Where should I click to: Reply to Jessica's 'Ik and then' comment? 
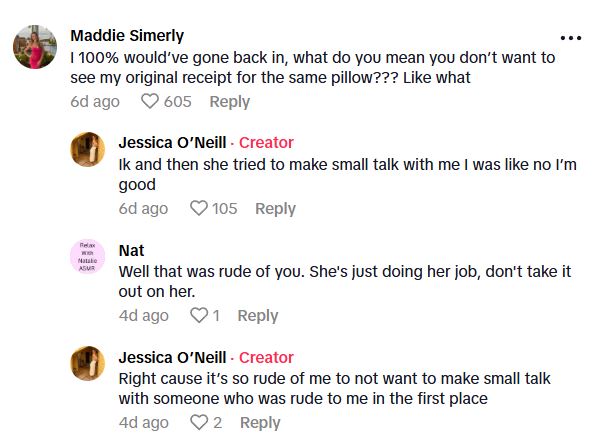pos(275,208)
